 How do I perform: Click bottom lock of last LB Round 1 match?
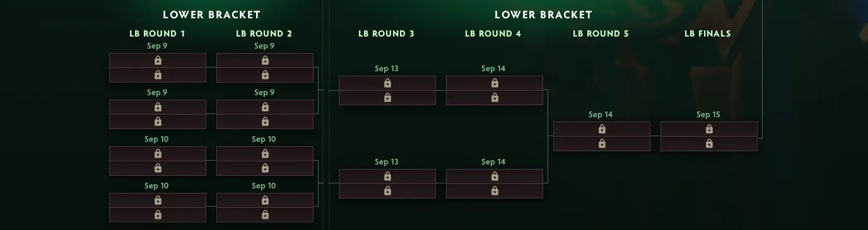pos(158,215)
